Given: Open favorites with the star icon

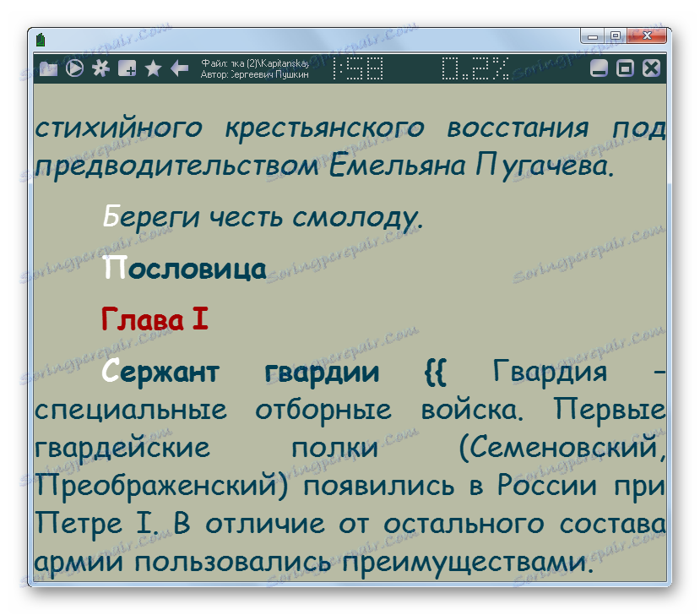Looking at the screenshot, I should (x=153, y=68).
